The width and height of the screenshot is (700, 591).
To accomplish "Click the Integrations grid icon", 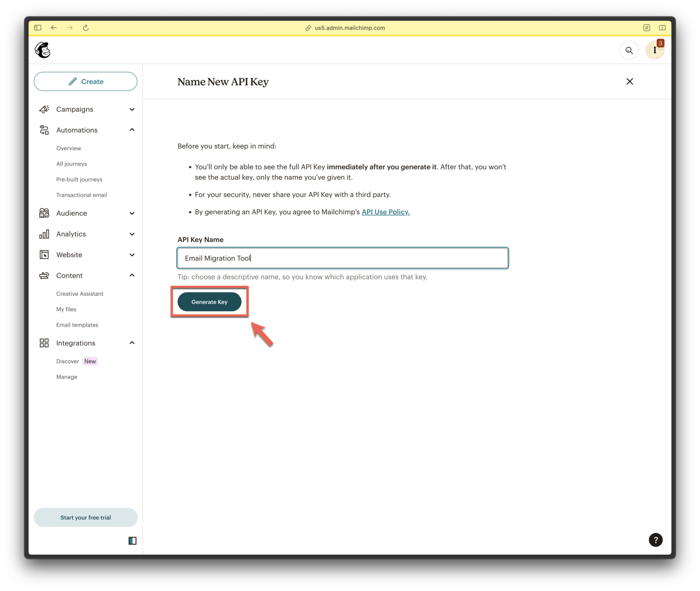I will (x=44, y=343).
